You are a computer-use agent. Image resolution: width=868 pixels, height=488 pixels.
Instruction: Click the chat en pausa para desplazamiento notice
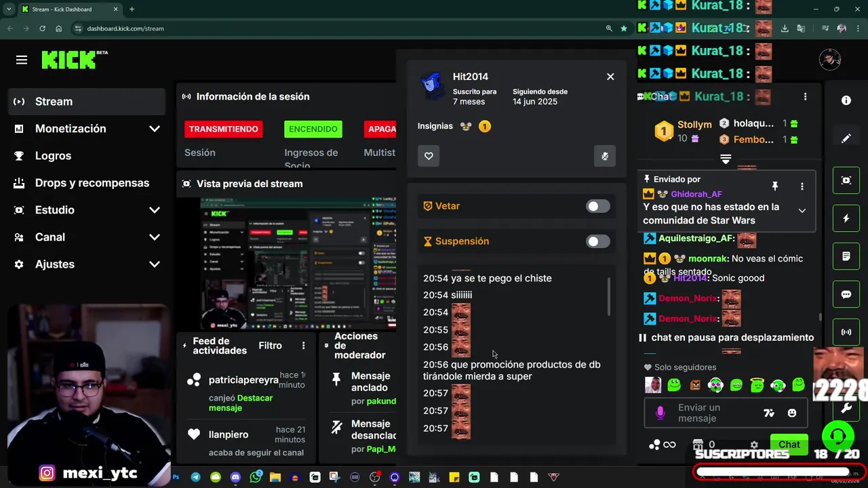coord(726,338)
